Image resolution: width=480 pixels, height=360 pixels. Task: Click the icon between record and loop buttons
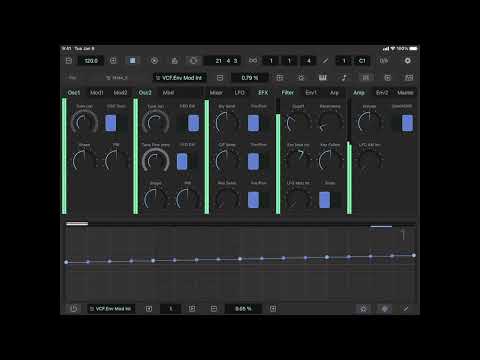click(x=174, y=61)
